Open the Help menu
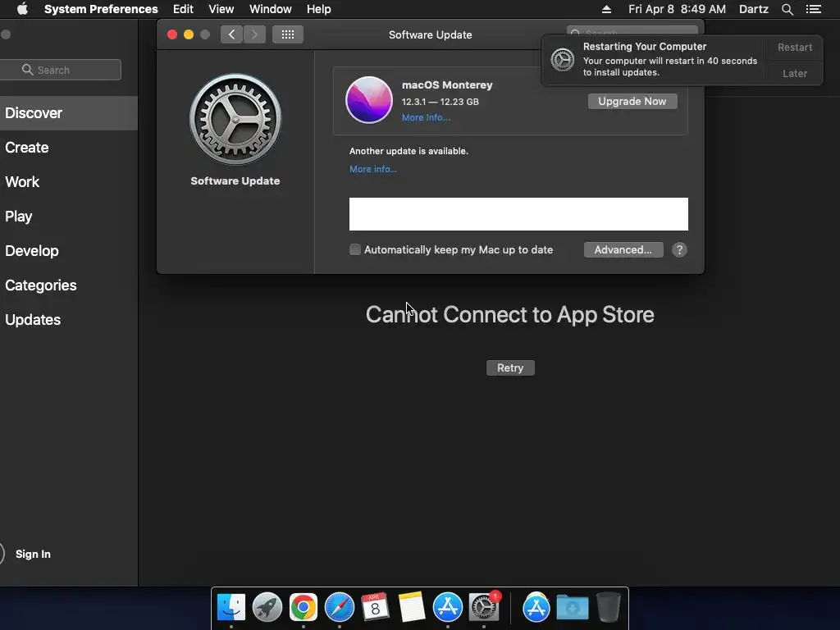This screenshot has height=630, width=840. coord(319,9)
